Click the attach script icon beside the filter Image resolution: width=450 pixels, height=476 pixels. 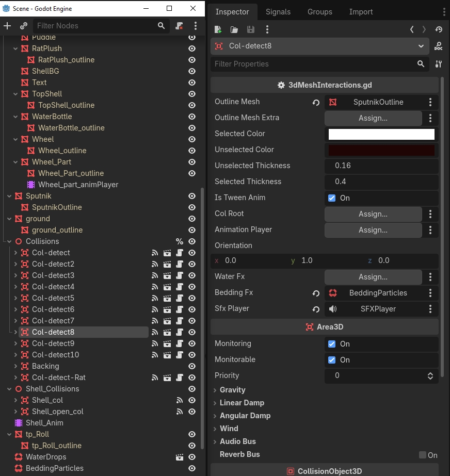(x=179, y=26)
